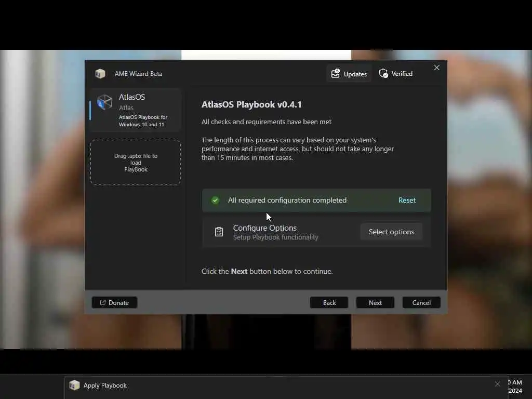Click the taskbar clock showing AM 2024
This screenshot has width=532, height=399.
516,387
